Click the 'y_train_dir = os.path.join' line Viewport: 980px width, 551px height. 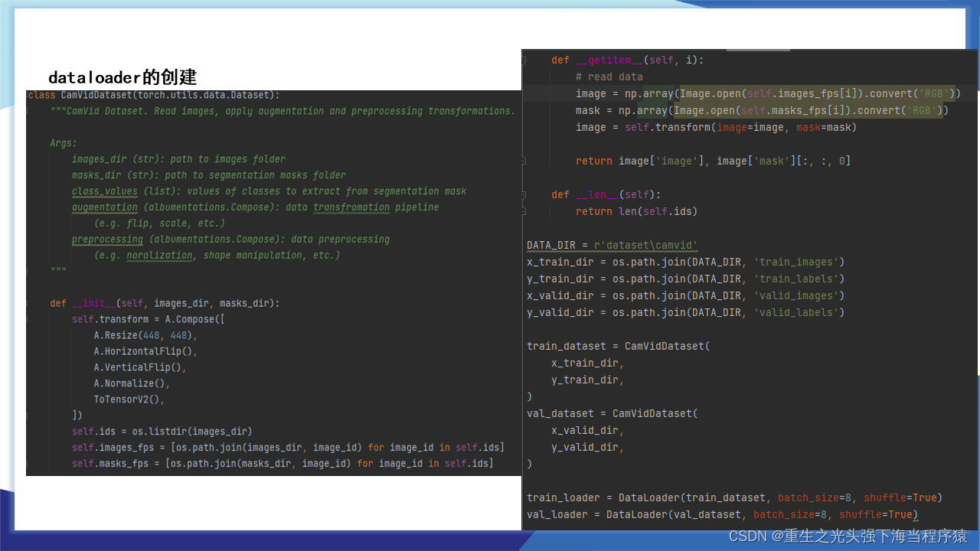click(x=685, y=279)
